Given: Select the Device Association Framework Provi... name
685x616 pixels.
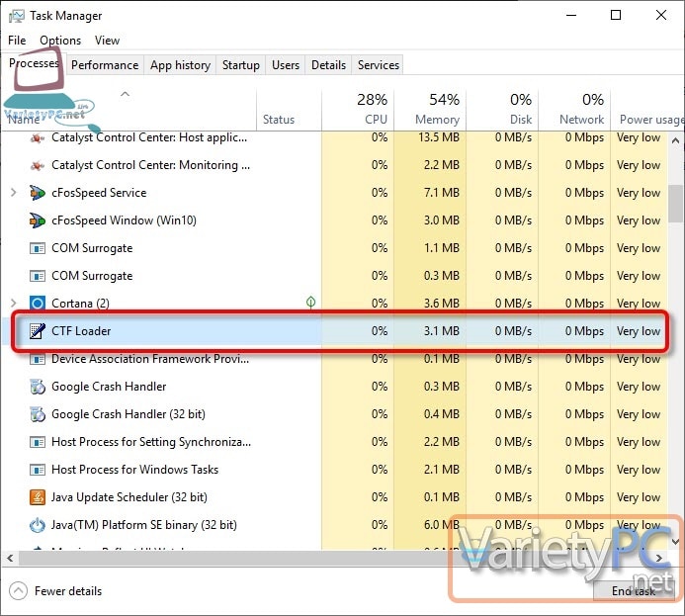Looking at the screenshot, I should 150,359.
